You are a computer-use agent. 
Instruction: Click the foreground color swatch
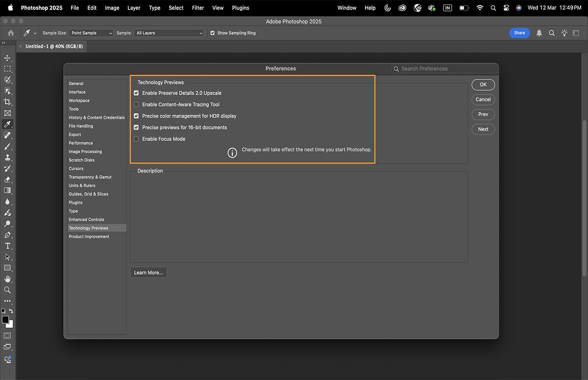pos(5,320)
